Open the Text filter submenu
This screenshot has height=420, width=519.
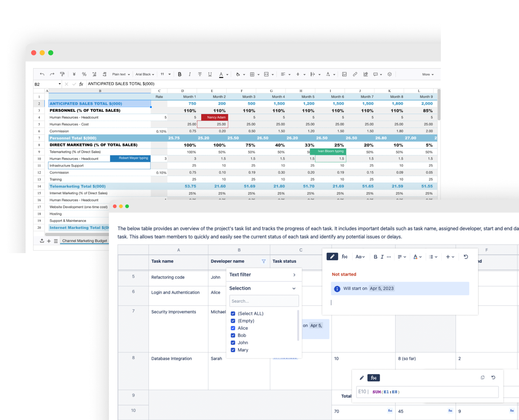point(294,275)
